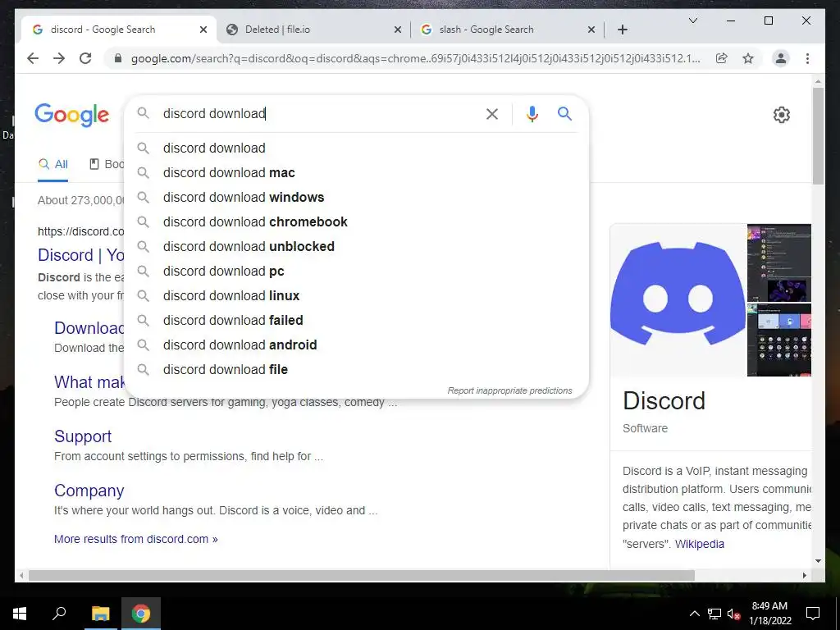Open the Company sitelink

(x=89, y=491)
